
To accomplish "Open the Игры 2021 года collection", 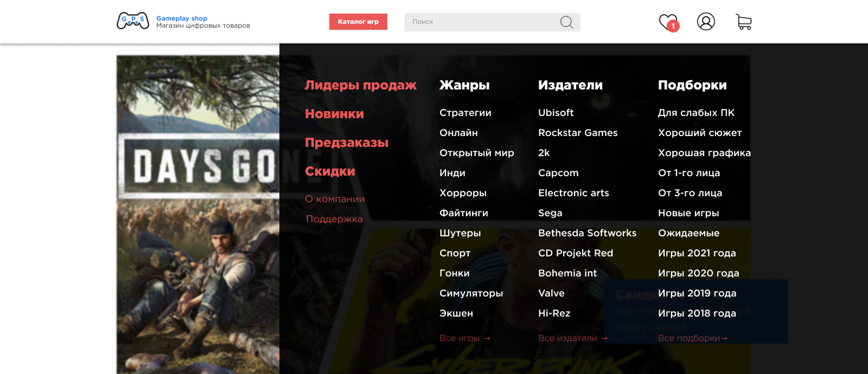I will (x=697, y=253).
